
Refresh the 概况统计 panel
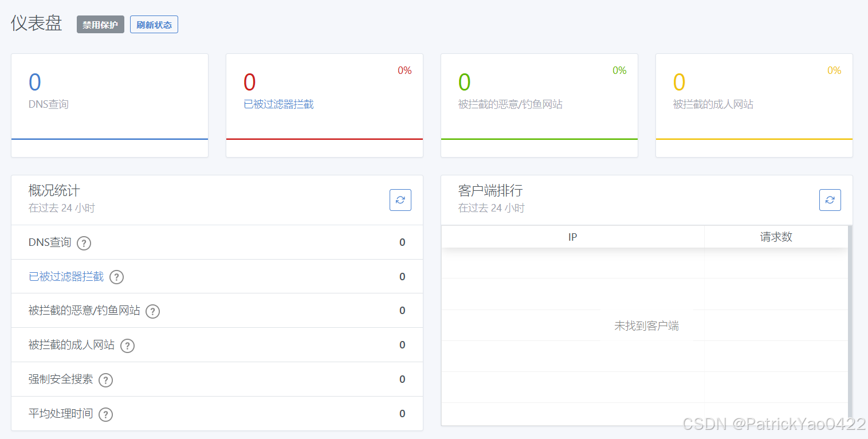[x=400, y=200]
